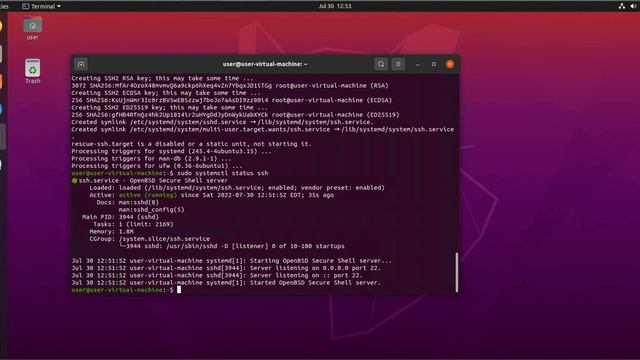The height and width of the screenshot is (360, 640).
Task: Click the ED25519 SHA256 fingerprint line
Action: point(235,115)
